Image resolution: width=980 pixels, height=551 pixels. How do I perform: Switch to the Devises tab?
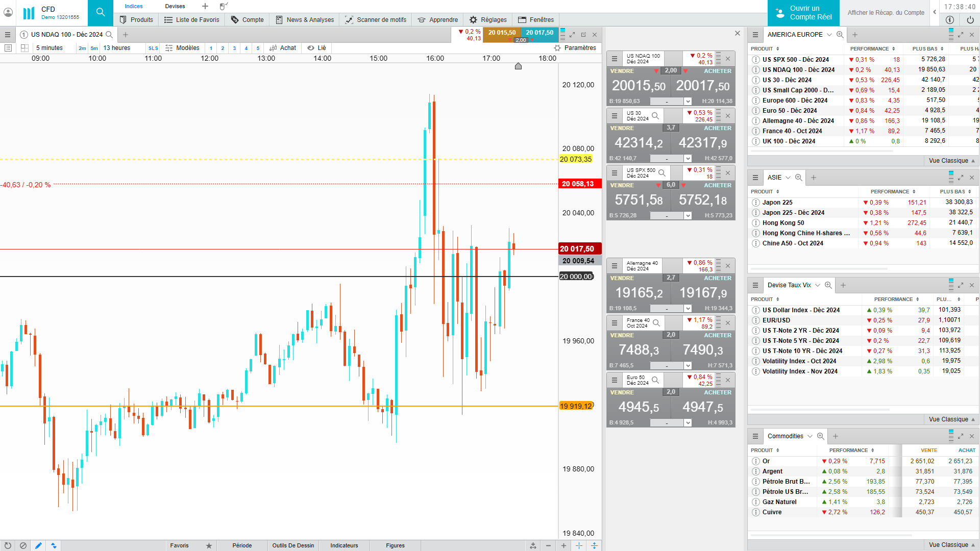click(x=175, y=6)
